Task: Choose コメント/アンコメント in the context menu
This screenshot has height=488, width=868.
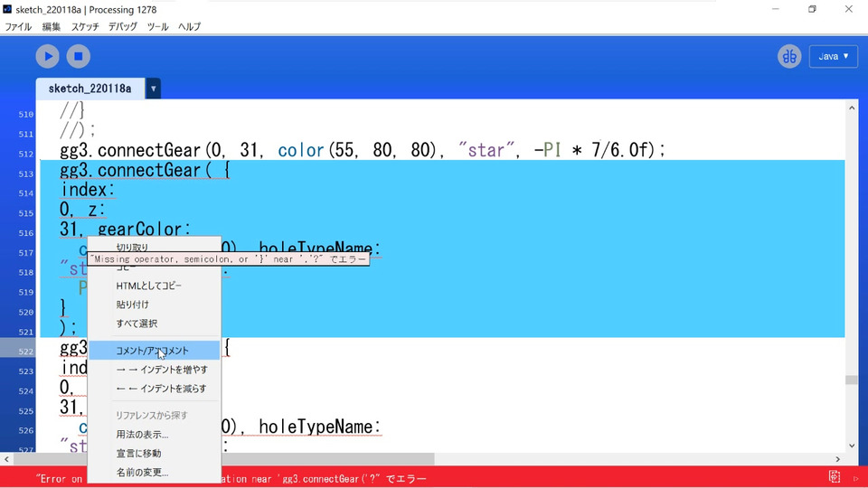Action: 155,351
